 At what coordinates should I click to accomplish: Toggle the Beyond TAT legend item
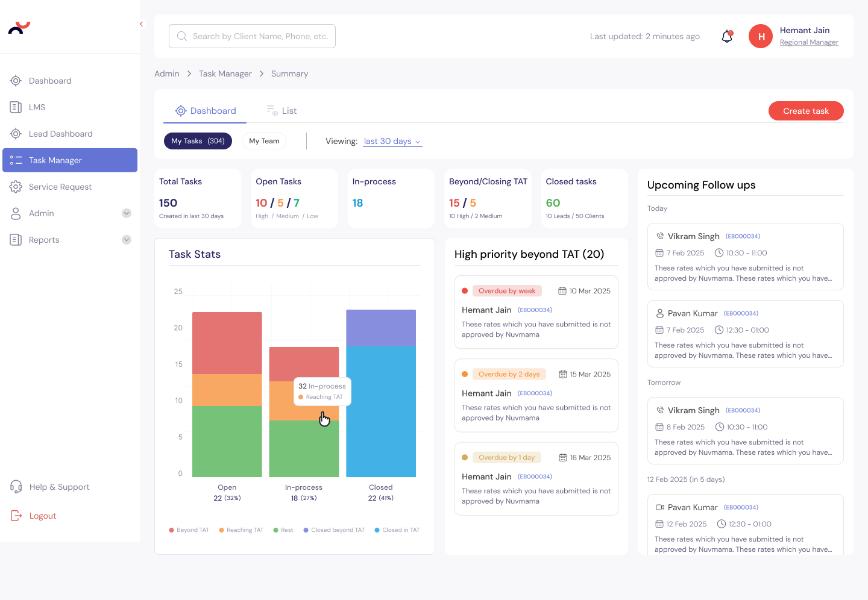tap(189, 530)
